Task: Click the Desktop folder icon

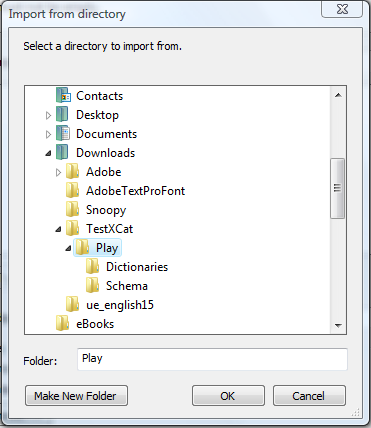Action: click(x=62, y=114)
